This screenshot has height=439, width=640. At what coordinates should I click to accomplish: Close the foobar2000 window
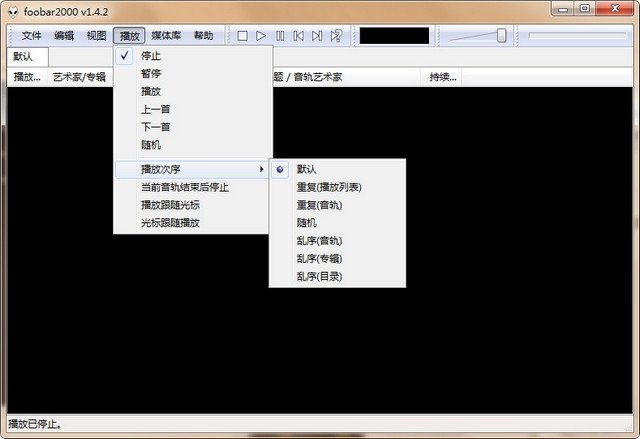615,9
